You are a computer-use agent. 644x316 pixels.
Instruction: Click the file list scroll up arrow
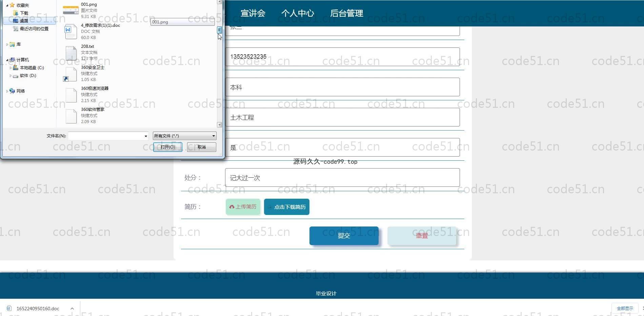[x=220, y=2]
